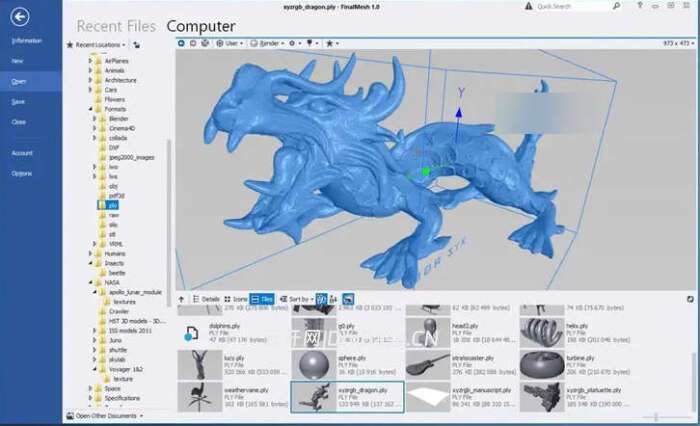This screenshot has height=426, width=700.
Task: Click the warning triangle icon in title bar
Action: click(529, 6)
